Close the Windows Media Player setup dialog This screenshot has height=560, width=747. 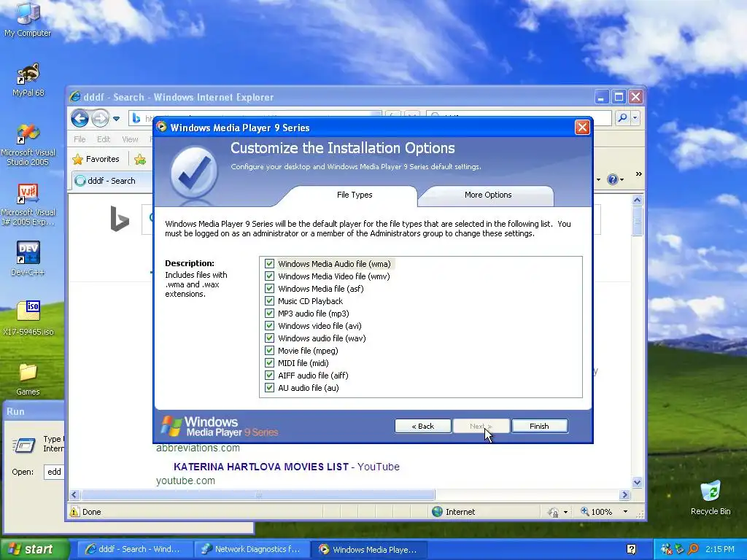(582, 127)
